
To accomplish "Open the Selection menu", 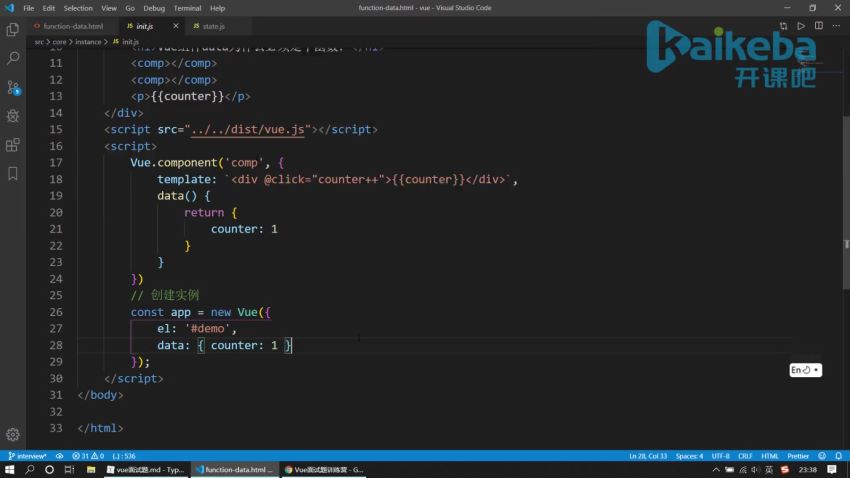I will tap(78, 8).
